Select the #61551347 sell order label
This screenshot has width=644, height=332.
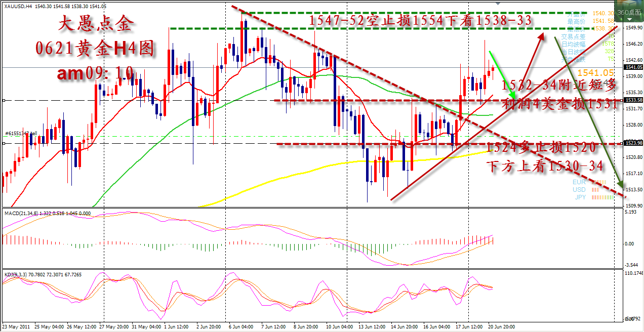[21, 134]
